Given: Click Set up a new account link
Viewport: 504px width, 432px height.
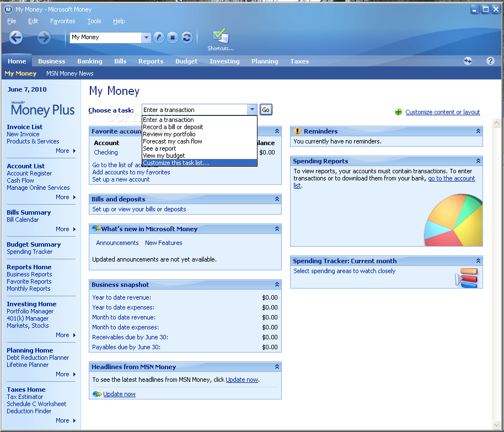Looking at the screenshot, I should [x=121, y=179].
